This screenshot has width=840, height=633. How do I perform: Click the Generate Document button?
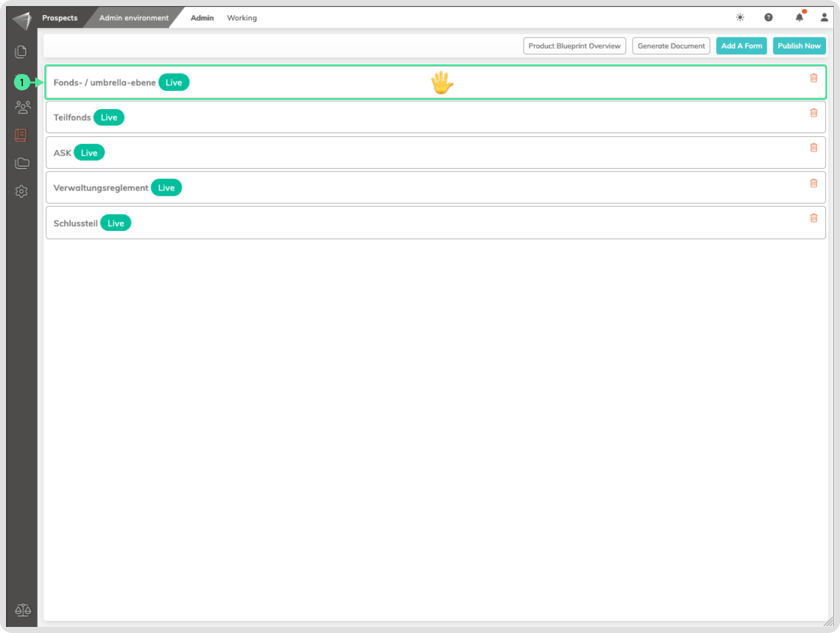click(671, 46)
